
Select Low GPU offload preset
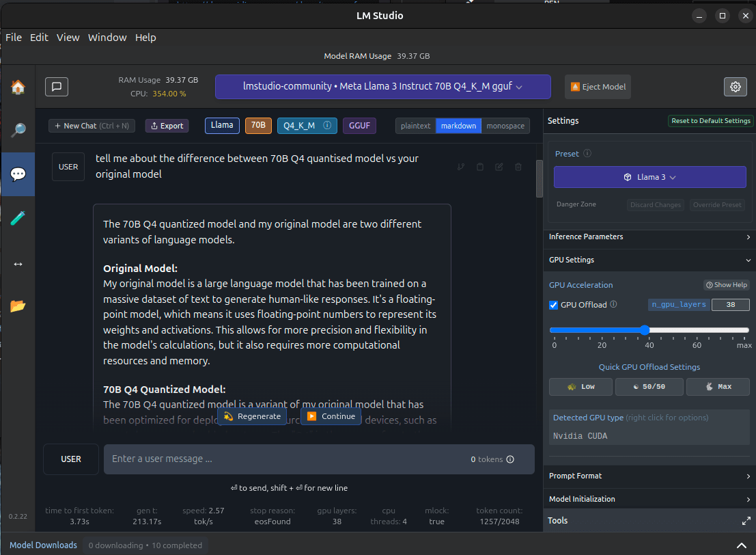[x=580, y=387]
